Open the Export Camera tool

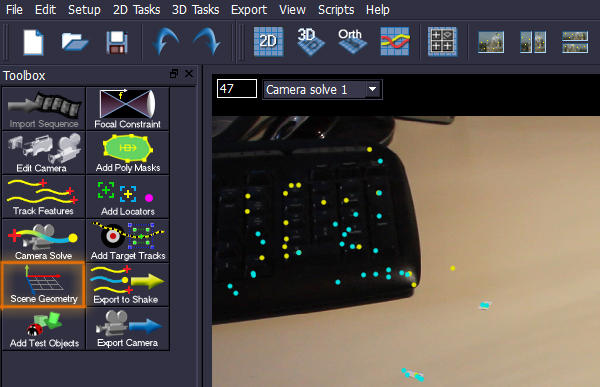[128, 328]
